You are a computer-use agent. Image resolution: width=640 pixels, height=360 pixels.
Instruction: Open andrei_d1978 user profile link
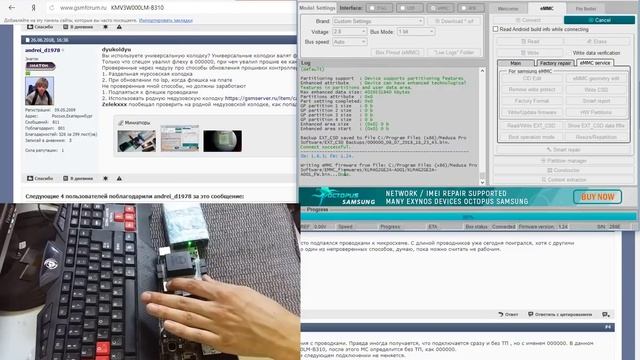coord(42,50)
